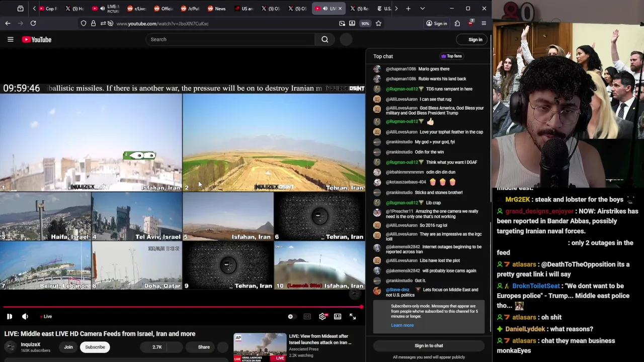Open the browser workspaces icon before tabs
This screenshot has height=362, width=644.
tap(20, 9)
